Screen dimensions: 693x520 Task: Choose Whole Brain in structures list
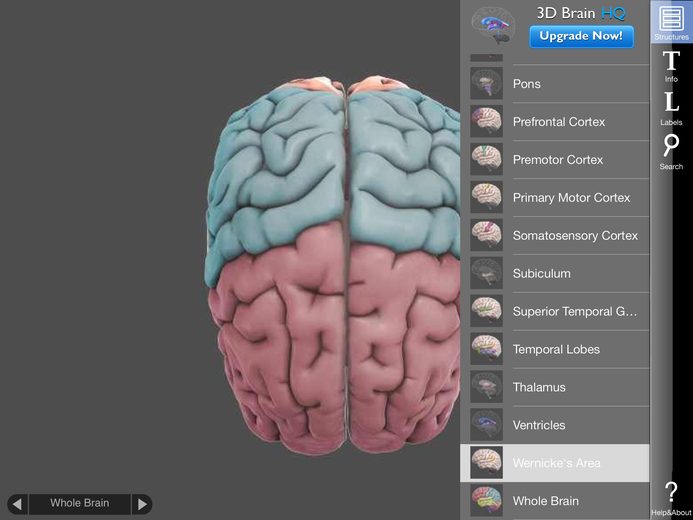click(x=555, y=501)
